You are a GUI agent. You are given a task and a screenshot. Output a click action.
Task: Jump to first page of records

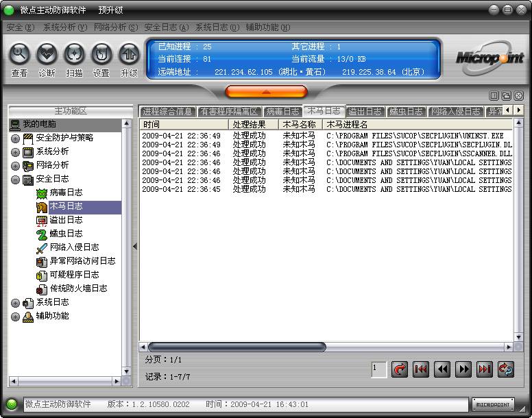(421, 369)
